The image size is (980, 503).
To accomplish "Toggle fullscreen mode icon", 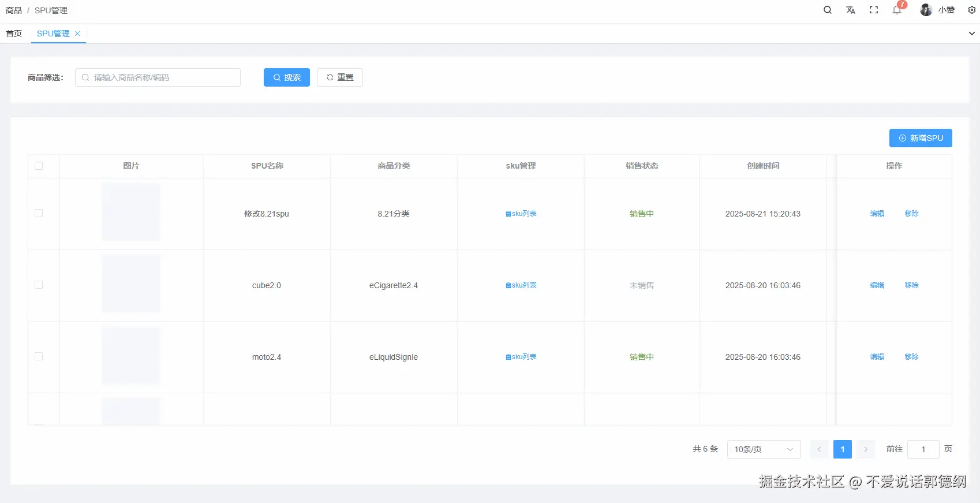I will click(x=873, y=10).
